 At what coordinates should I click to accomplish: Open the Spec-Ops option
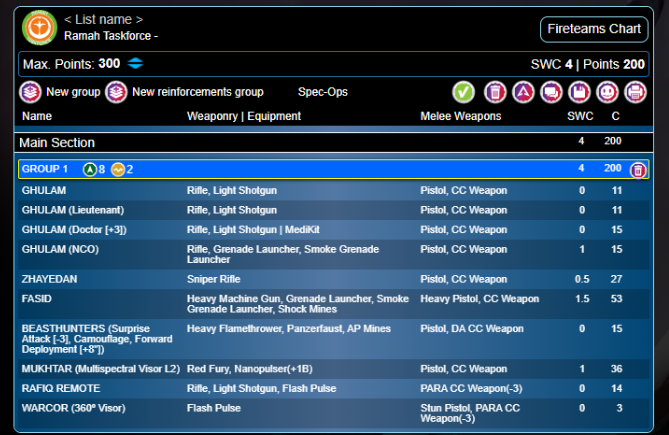coord(322,92)
